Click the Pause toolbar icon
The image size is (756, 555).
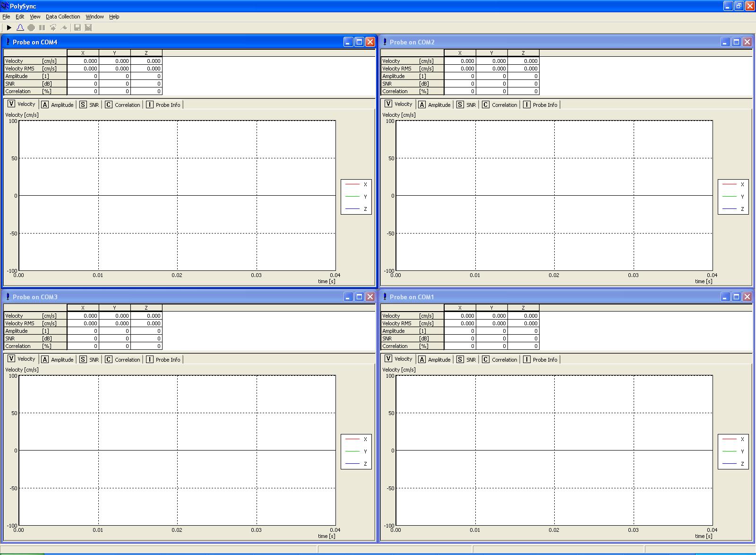coord(42,28)
